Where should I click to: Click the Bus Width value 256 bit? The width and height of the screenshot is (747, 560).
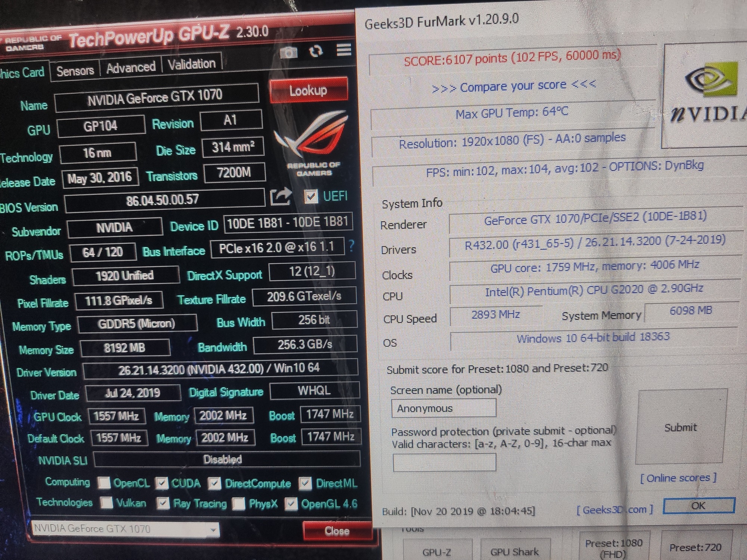pyautogui.click(x=314, y=320)
